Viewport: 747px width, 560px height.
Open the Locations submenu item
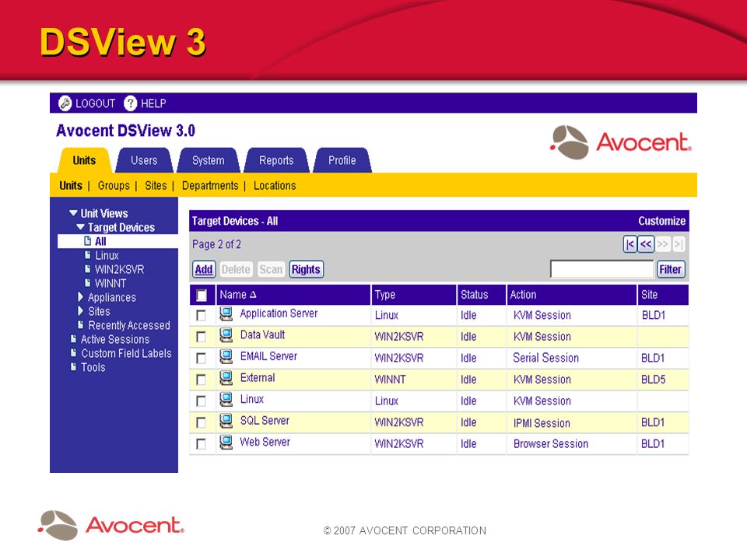point(275,185)
